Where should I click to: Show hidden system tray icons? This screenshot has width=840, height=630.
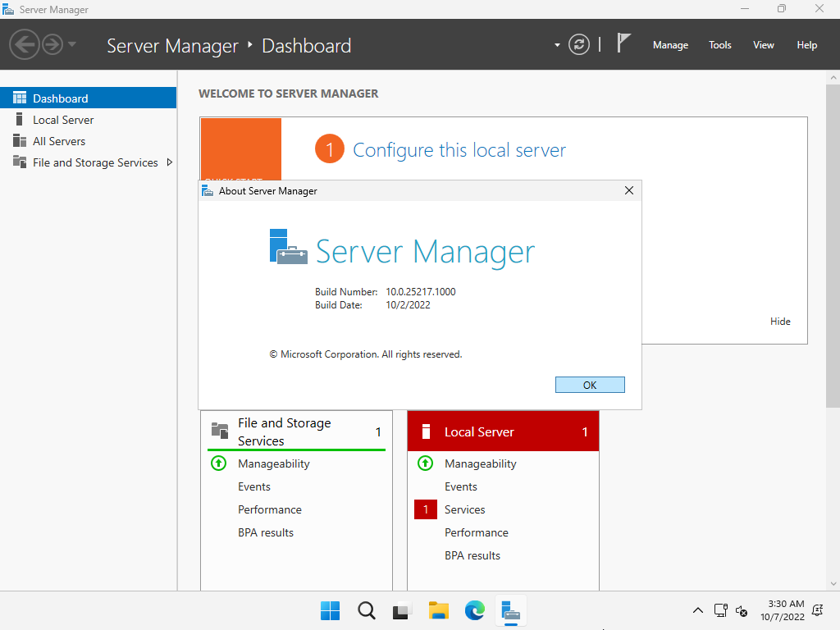[697, 610]
